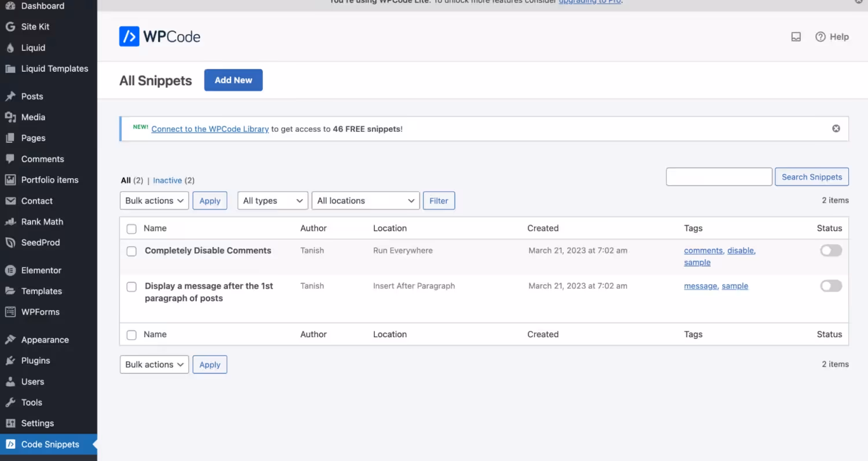Sort by the top Created column header
The image size is (868, 461).
[543, 228]
